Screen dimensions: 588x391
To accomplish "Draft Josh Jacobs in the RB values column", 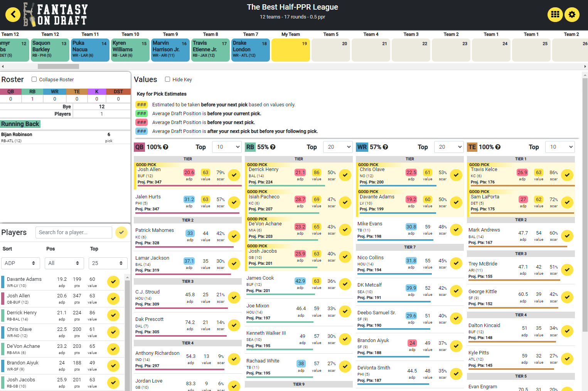I will (345, 257).
